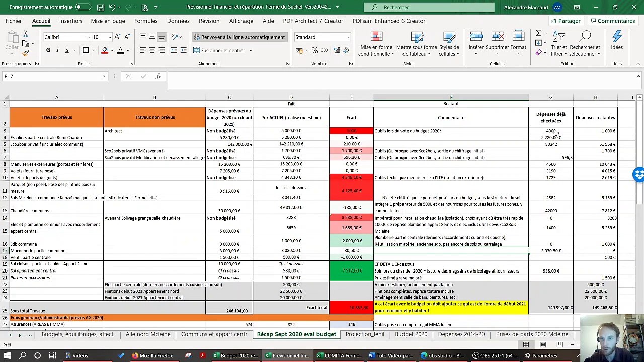Viewport: 644px width, 362px height.
Task: Switch to the Formules ribbon tab
Action: [146, 21]
